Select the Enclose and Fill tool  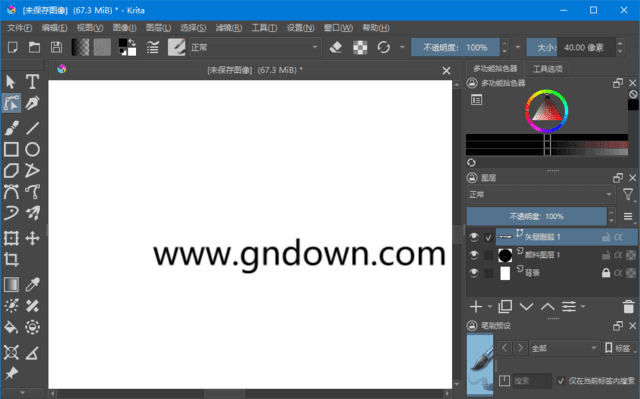32,327
